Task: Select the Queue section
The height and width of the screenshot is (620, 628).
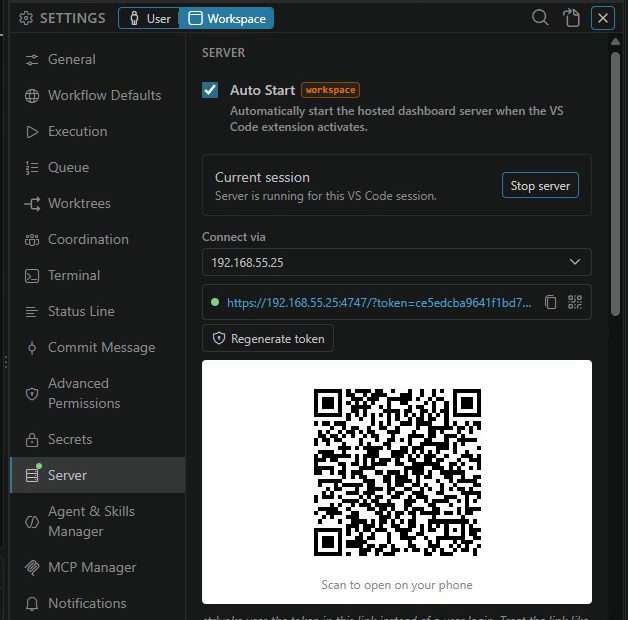Action: tap(98, 168)
